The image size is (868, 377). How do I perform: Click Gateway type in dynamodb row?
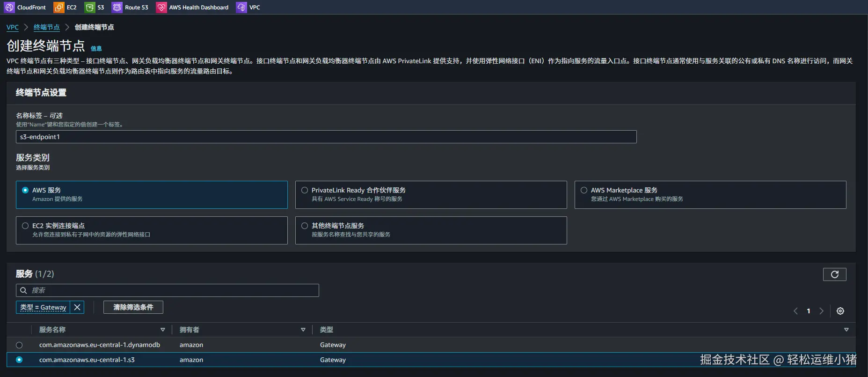333,345
